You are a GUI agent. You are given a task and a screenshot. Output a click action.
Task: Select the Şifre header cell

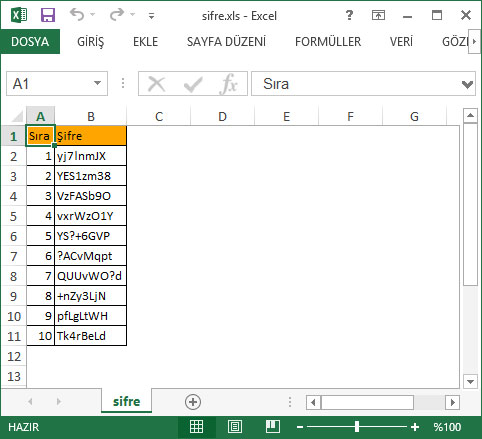[x=90, y=136]
